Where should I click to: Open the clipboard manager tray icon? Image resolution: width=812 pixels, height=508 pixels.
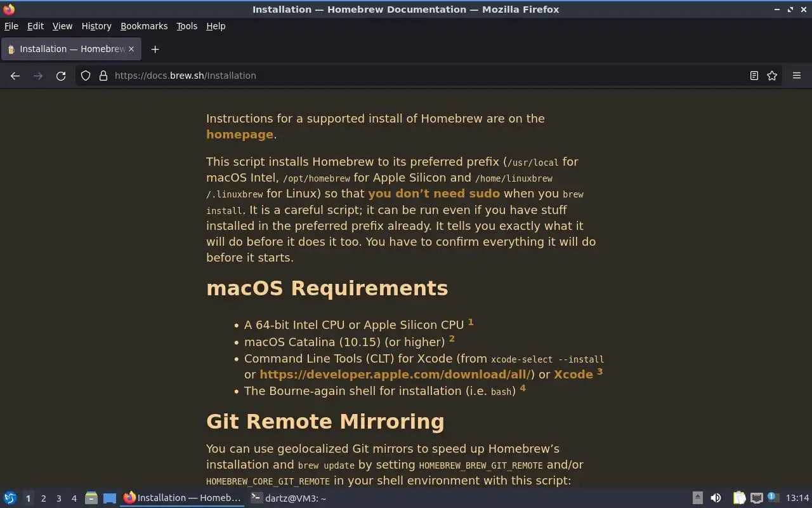tap(739, 498)
